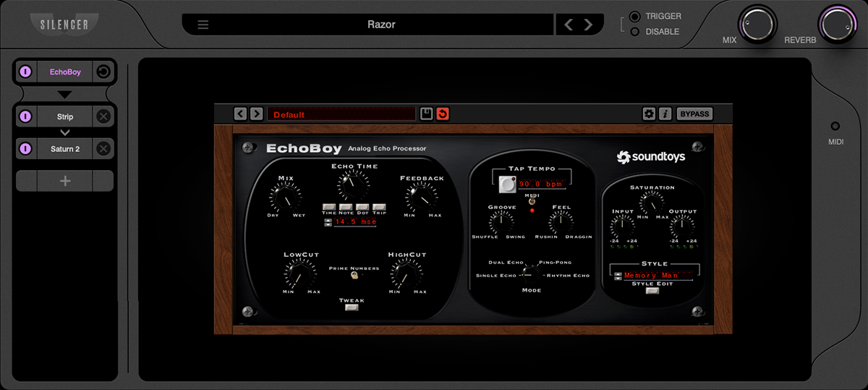This screenshot has width=868, height=390.
Task: Toggle power for the Saturn 2 slot
Action: coord(25,149)
